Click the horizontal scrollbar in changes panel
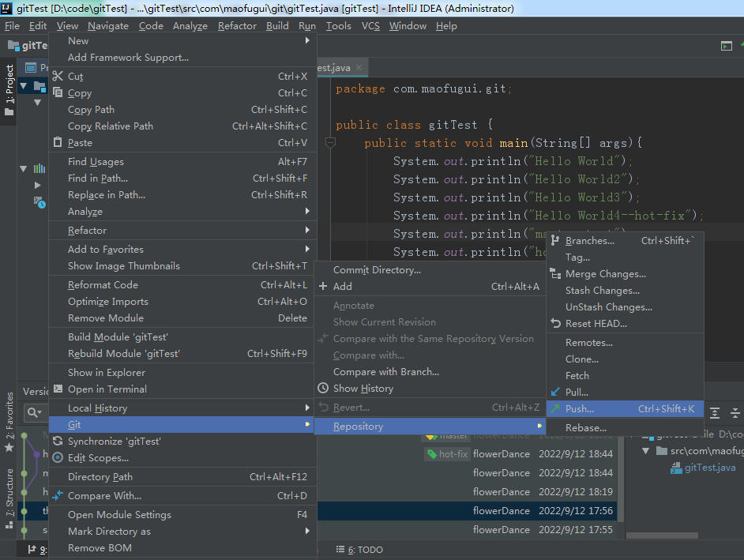The height and width of the screenshot is (560, 744). point(662,536)
